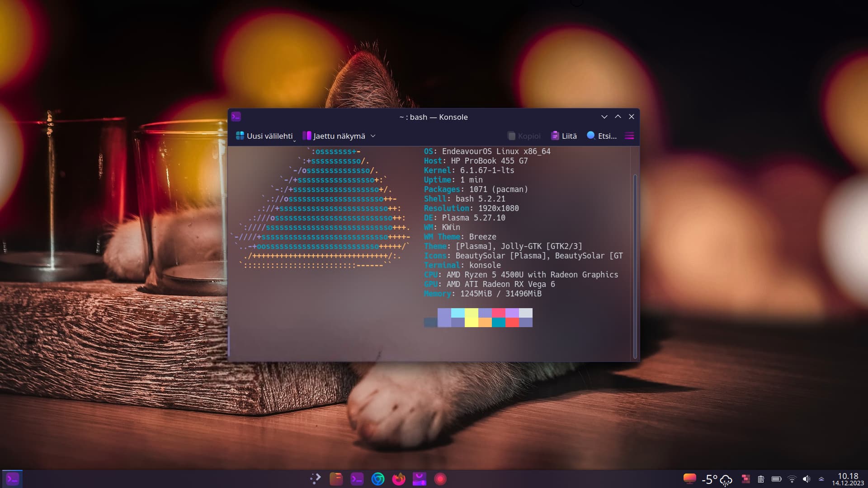The height and width of the screenshot is (488, 868).
Task: Click the Packages line 1071 (pacman)
Action: click(x=476, y=189)
